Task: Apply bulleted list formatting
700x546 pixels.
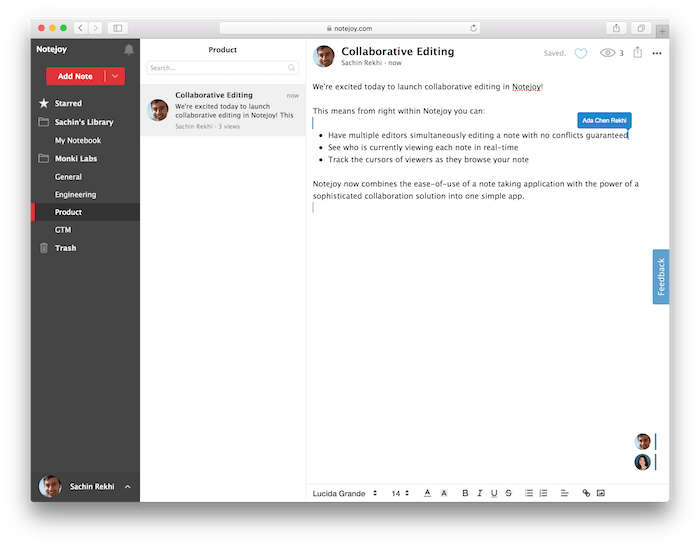Action: click(529, 493)
